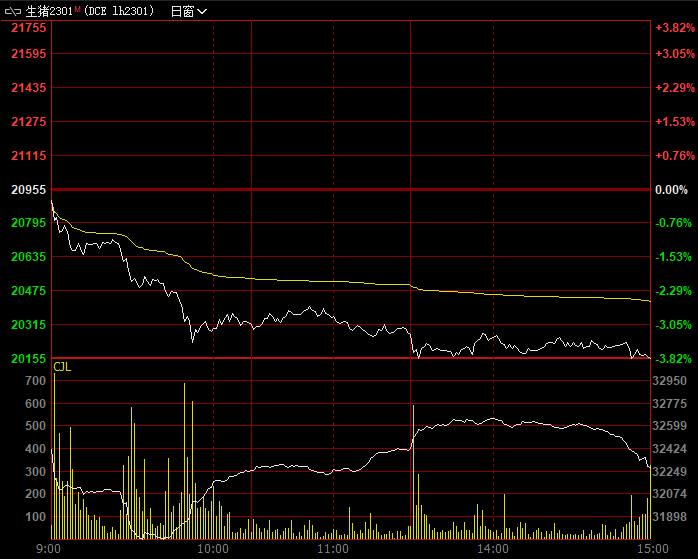Click the 14:00 time axis label
This screenshot has height=559, width=698.
tap(493, 549)
